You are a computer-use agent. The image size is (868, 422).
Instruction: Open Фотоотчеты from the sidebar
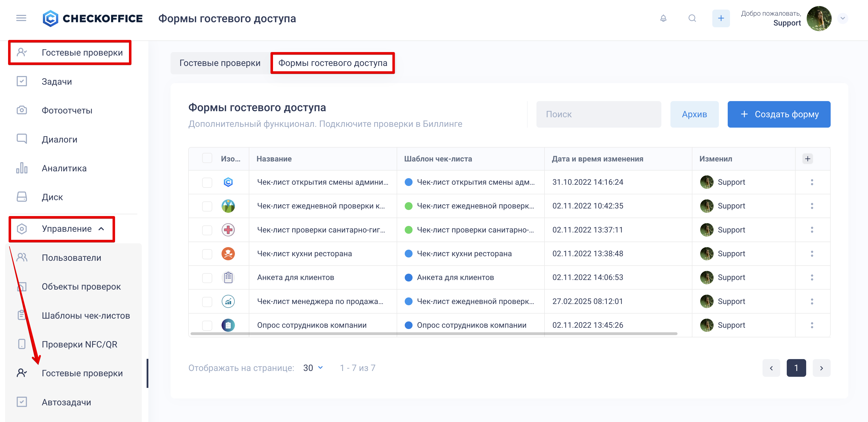tap(67, 110)
